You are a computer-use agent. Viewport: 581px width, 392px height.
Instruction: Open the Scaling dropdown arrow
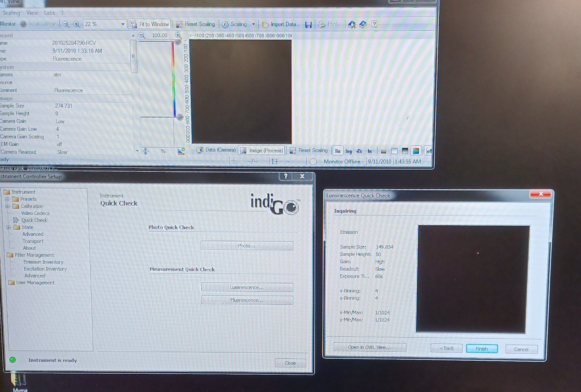point(253,24)
